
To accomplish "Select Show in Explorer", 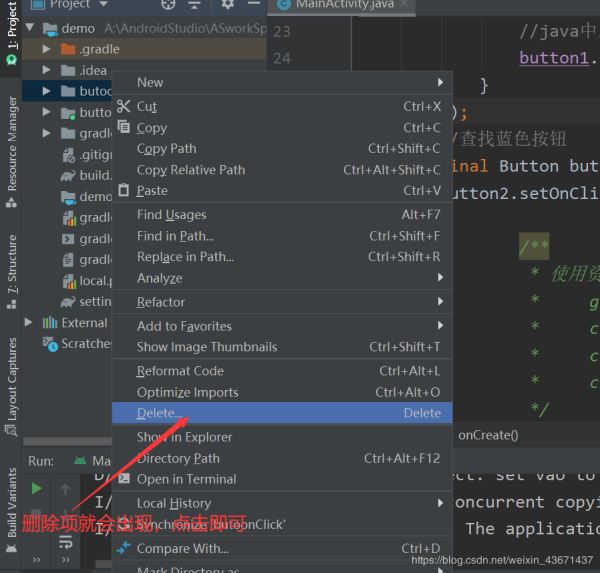I will (282, 437).
